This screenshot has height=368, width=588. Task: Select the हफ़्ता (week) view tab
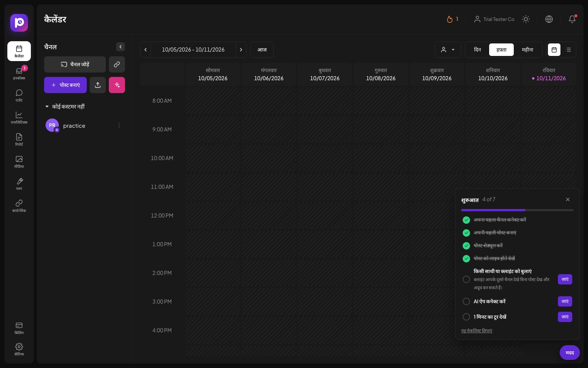tap(501, 50)
